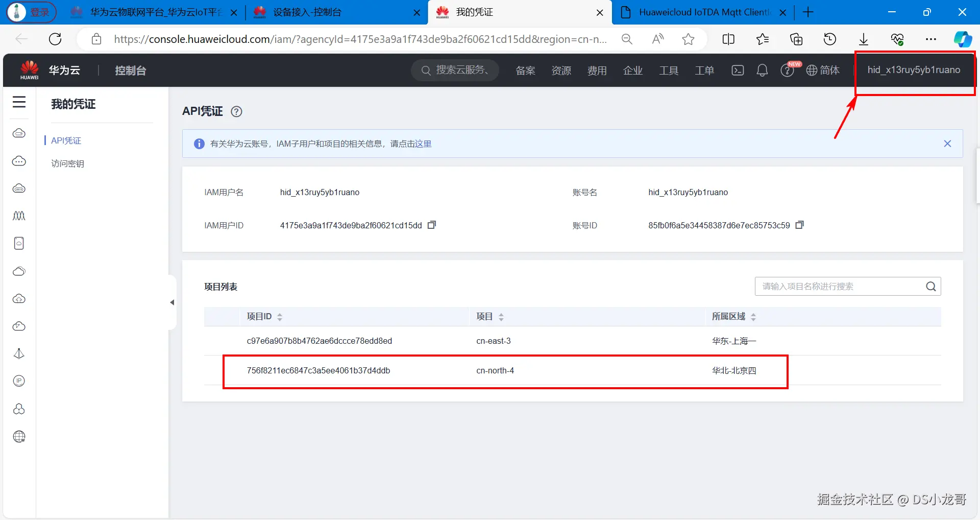The height and width of the screenshot is (520, 980).
Task: Open the help icon with NEW badge
Action: click(x=788, y=70)
